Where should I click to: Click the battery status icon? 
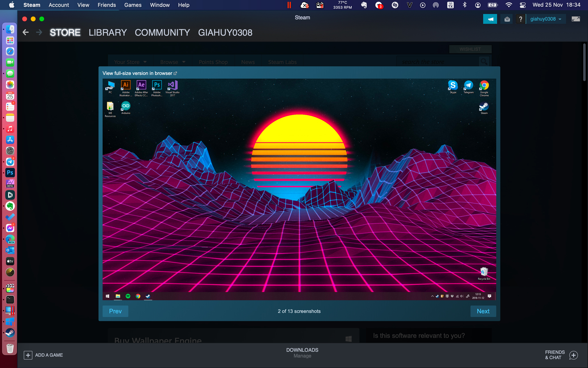(492, 5)
